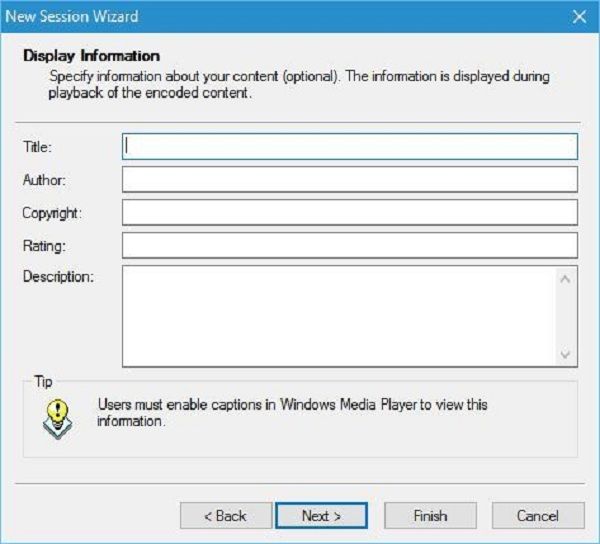Screen dimensions: 600x544
Task: Click the "Title:" field label
Action: (x=38, y=147)
